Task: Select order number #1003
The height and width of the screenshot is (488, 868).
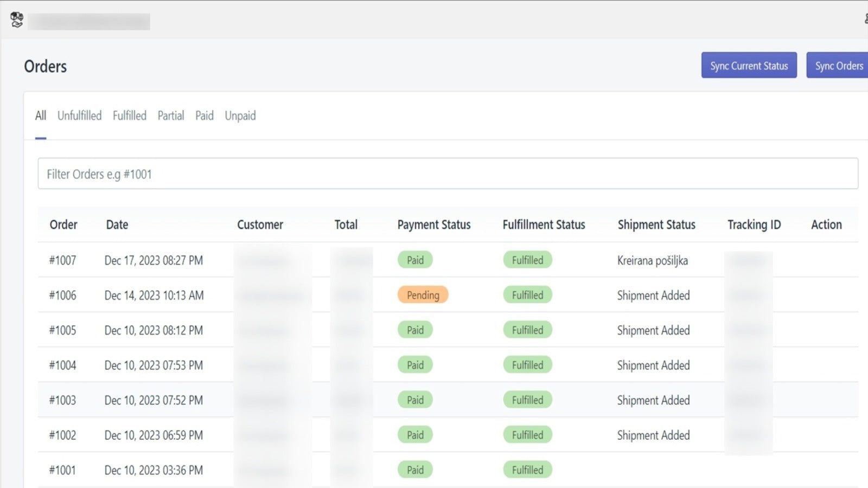Action: (62, 400)
